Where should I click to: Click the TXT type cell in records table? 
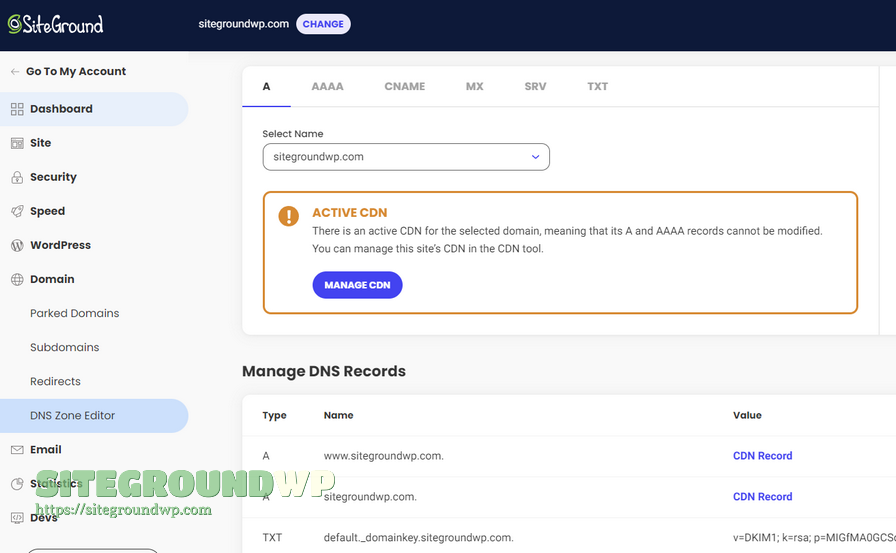pyautogui.click(x=272, y=538)
